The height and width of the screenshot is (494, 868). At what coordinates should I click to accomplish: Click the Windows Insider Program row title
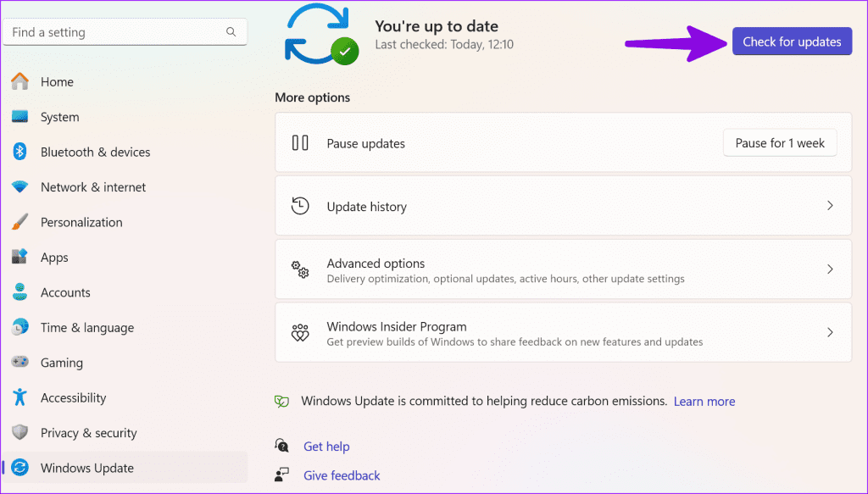tap(397, 326)
